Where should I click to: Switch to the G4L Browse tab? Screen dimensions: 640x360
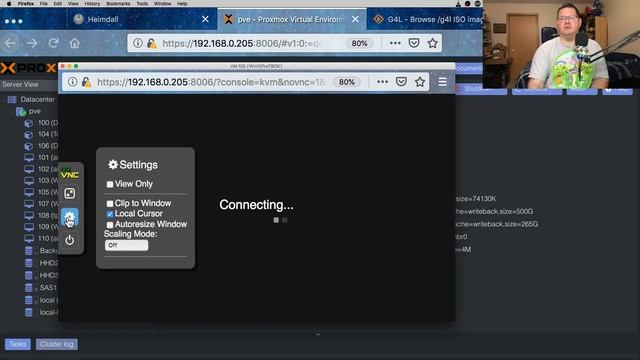click(427, 19)
